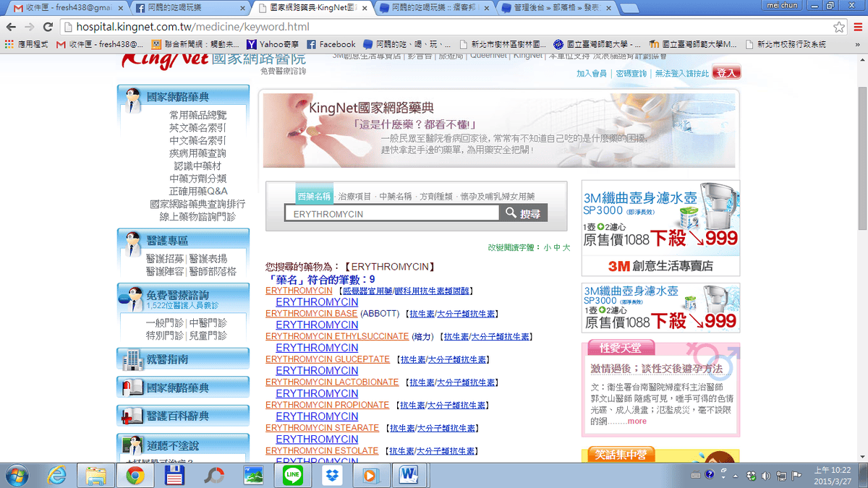Open the ERYTHROMYCIN GLUCEPTATE result

328,359
